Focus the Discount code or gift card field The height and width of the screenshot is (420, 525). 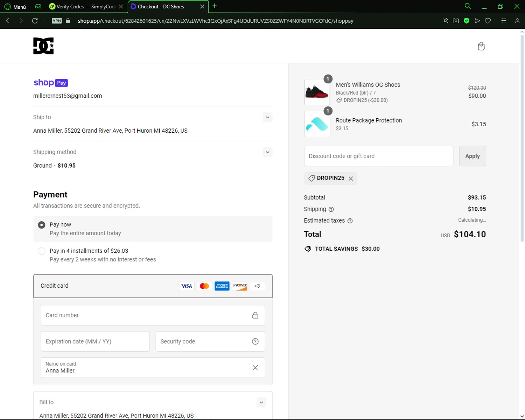tap(379, 156)
